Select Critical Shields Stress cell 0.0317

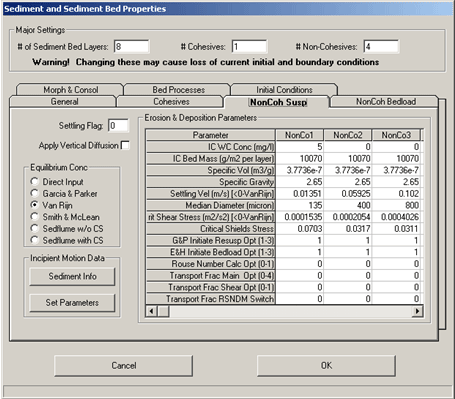[348, 229]
